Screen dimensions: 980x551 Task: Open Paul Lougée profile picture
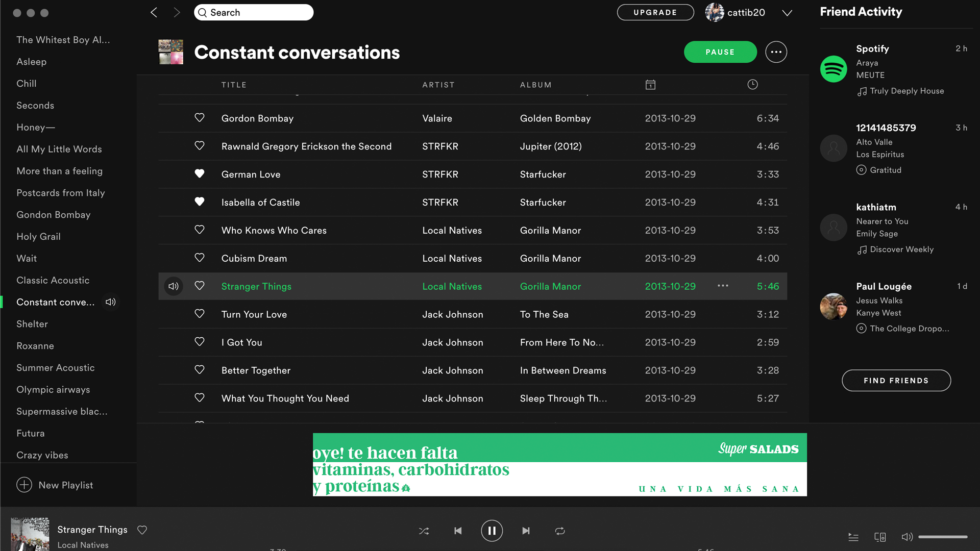click(834, 306)
